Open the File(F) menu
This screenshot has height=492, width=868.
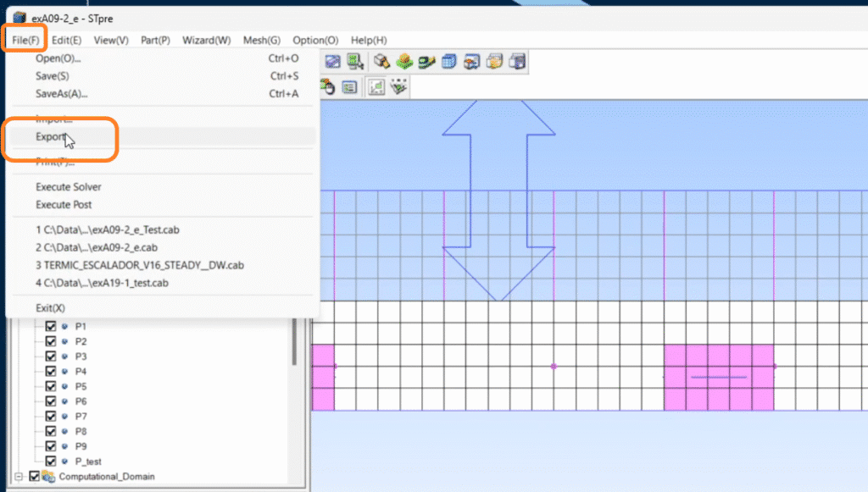[25, 40]
